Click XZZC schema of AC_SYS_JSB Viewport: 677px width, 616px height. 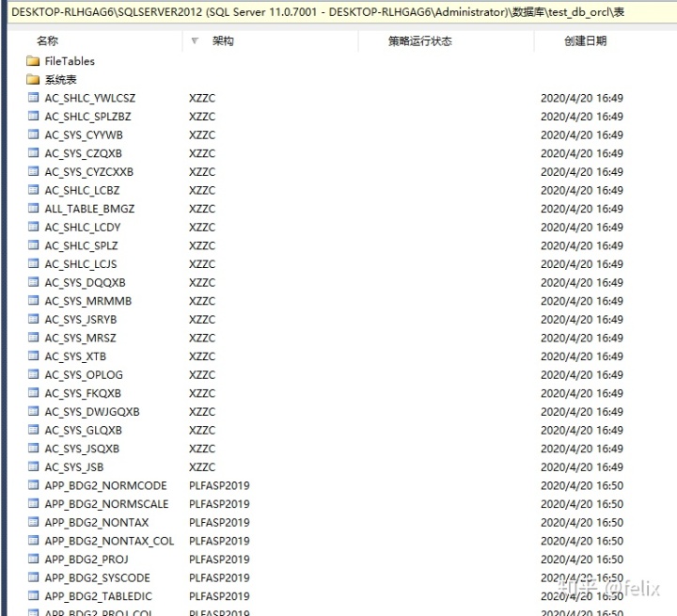click(202, 467)
